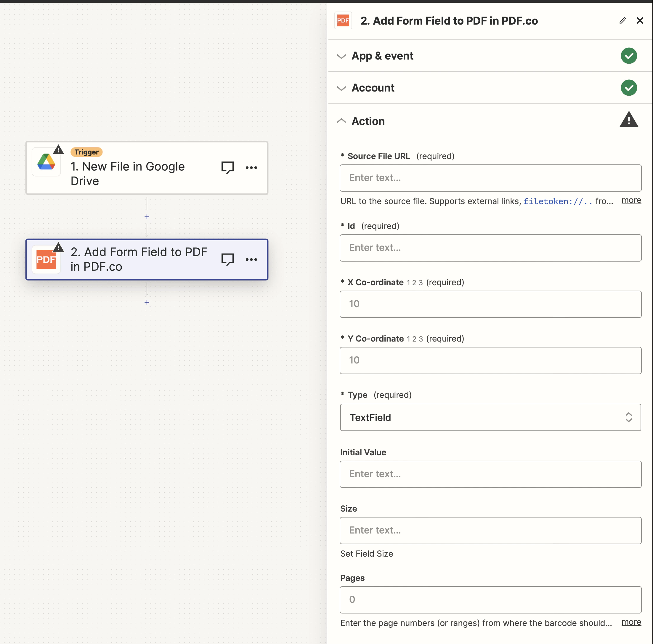Click the rename pencil icon in panel header
Screen dimensions: 653x644
click(622, 21)
